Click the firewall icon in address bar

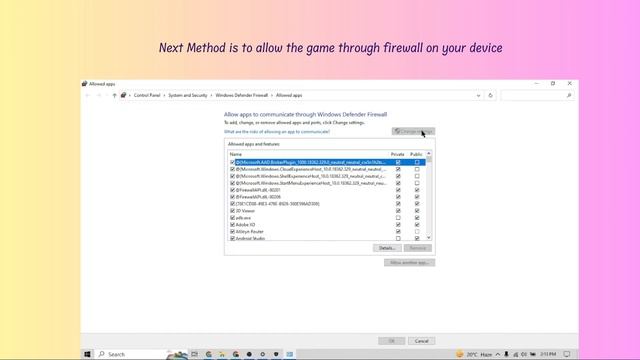[123, 96]
